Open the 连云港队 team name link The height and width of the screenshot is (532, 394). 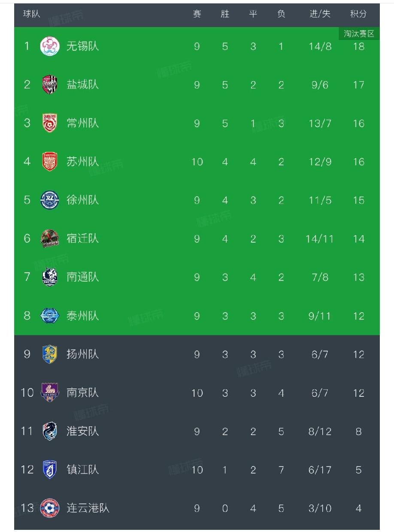(88, 508)
